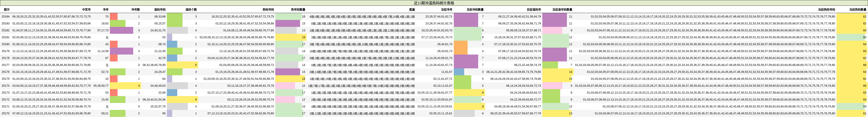The width and height of the screenshot is (868, 117).
Task: Click cold number cell 15,45
Action: (x=105, y=100)
